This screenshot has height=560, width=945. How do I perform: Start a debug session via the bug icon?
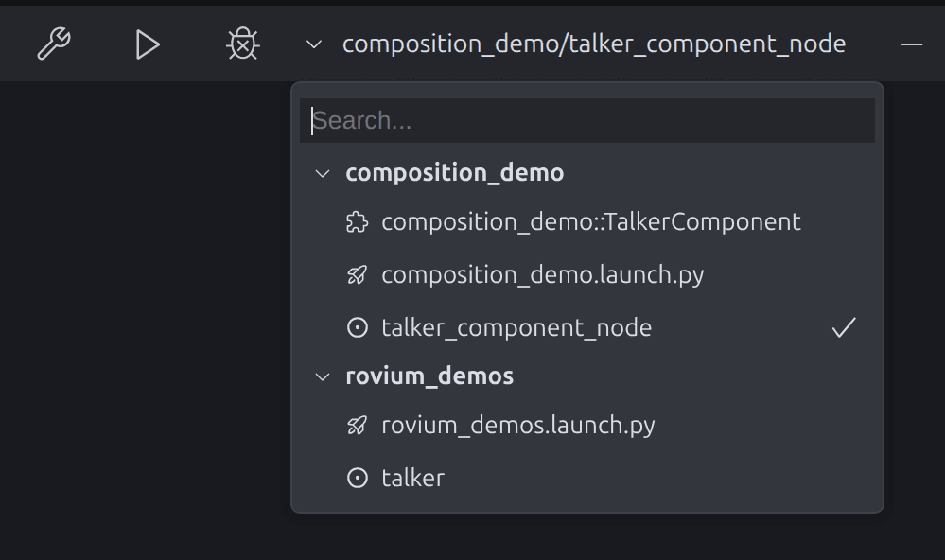[x=242, y=44]
